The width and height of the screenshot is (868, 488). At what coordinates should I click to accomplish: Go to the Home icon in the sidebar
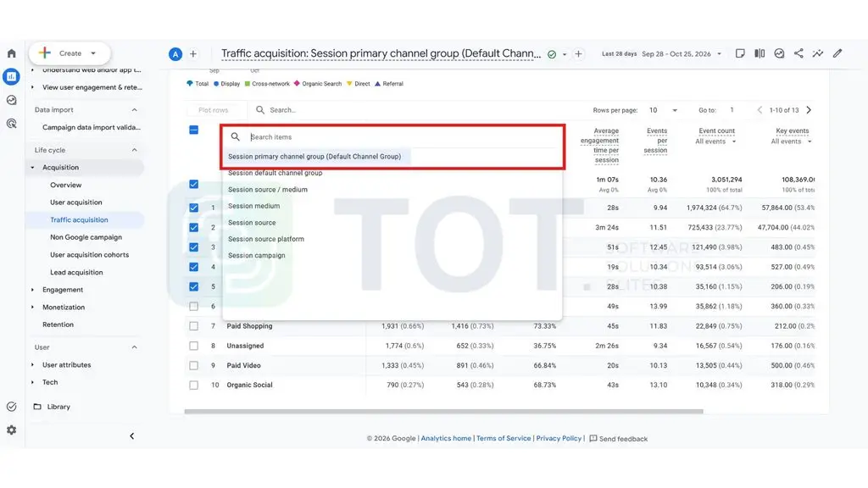(x=12, y=53)
